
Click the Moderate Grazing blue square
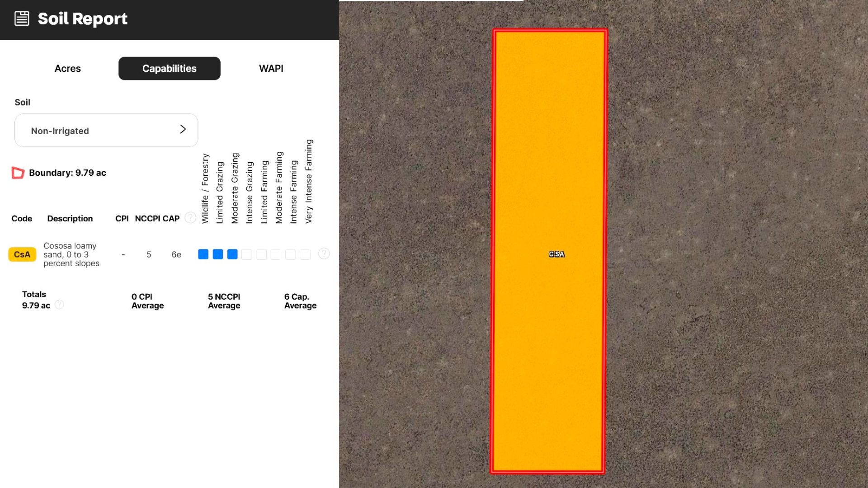[232, 254]
